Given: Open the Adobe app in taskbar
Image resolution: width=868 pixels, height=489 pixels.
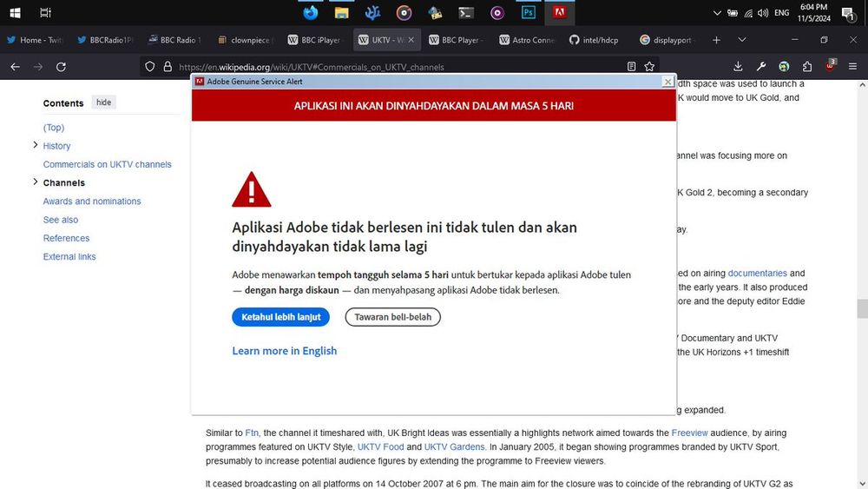Looking at the screenshot, I should tap(560, 12).
